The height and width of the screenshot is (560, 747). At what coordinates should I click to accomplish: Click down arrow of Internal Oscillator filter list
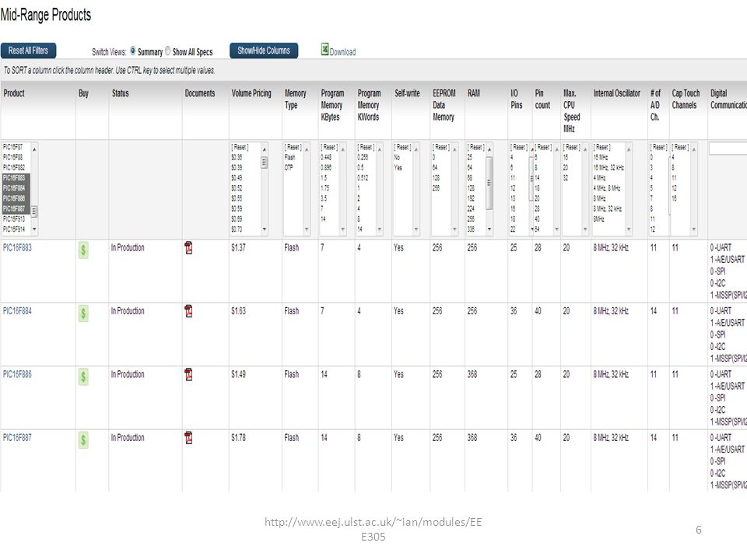coord(629,229)
